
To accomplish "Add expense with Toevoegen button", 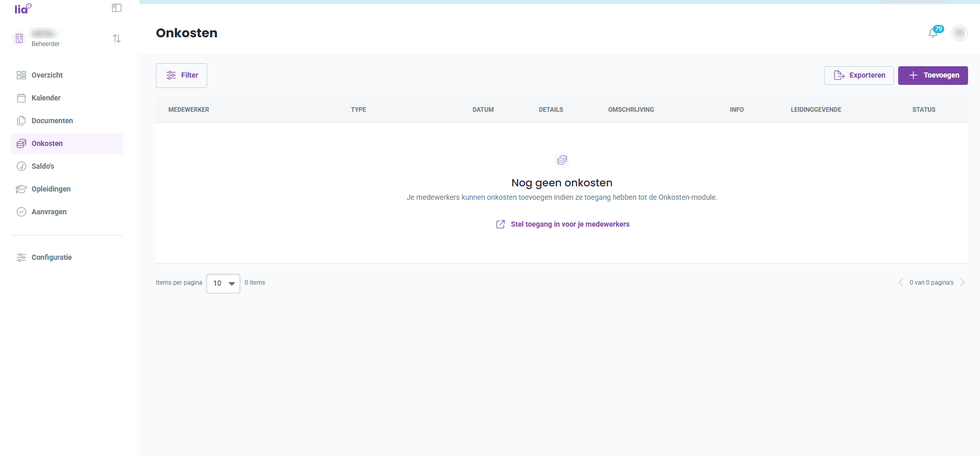I will point(933,76).
